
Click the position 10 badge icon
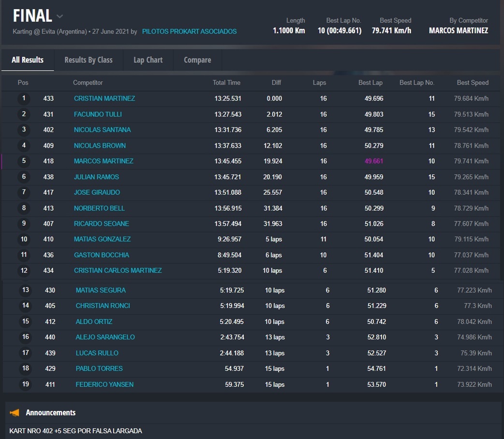[24, 239]
